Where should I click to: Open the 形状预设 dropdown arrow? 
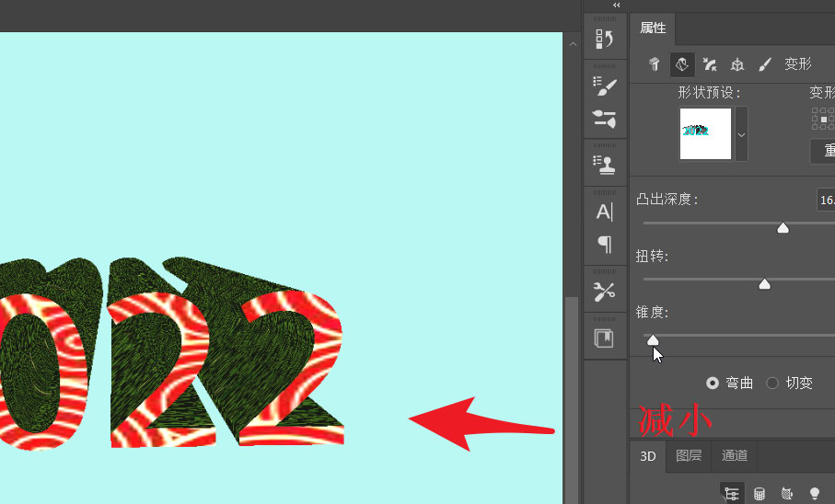(x=741, y=134)
